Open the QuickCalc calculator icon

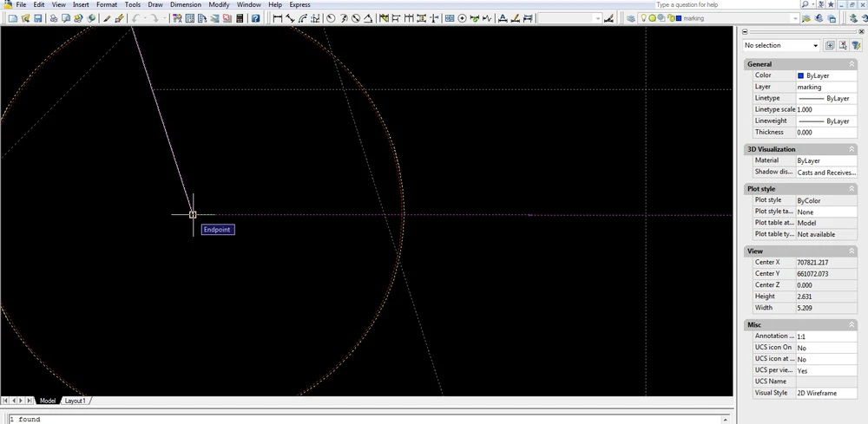240,18
